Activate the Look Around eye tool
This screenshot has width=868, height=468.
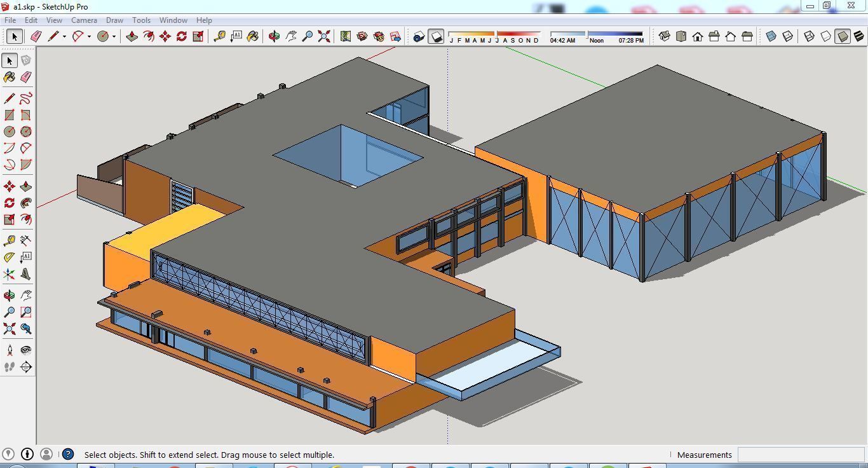(26, 350)
